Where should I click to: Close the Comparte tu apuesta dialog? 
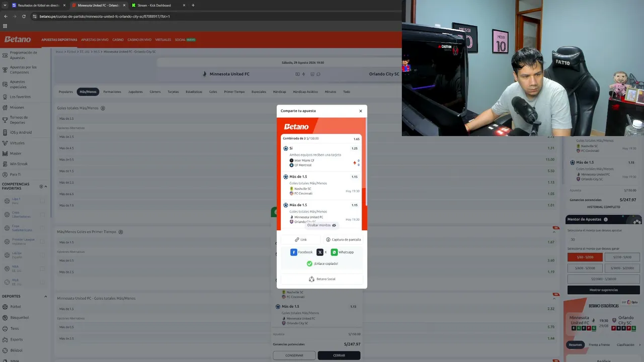[360, 111]
